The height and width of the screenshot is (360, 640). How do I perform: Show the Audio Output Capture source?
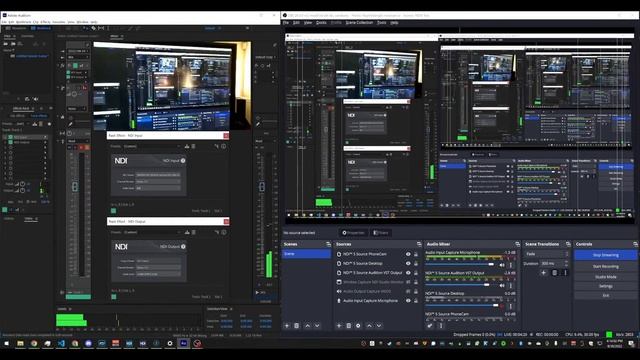[x=408, y=291]
